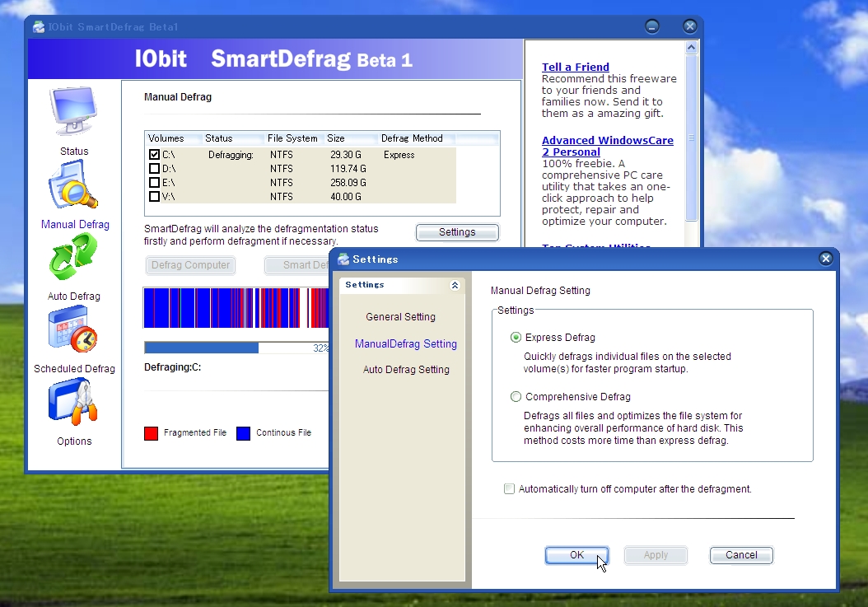The width and height of the screenshot is (868, 607).
Task: Click the Defragging: status cell
Action: (x=231, y=155)
